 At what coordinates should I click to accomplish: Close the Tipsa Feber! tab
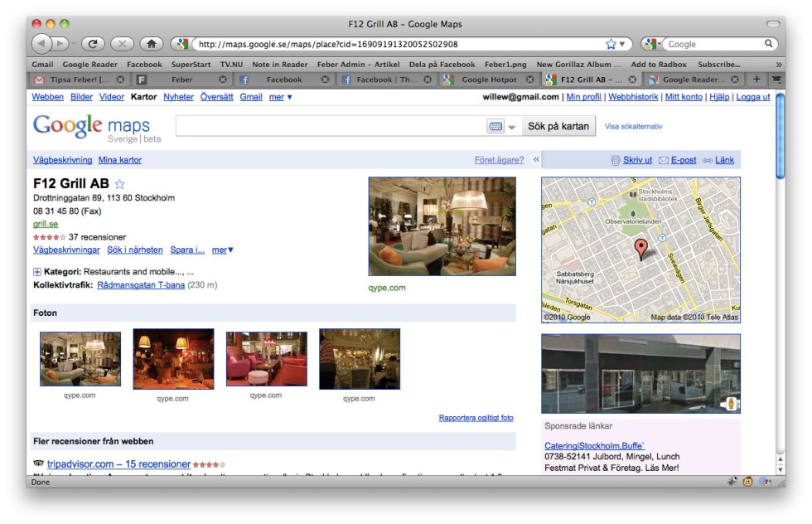(x=120, y=80)
